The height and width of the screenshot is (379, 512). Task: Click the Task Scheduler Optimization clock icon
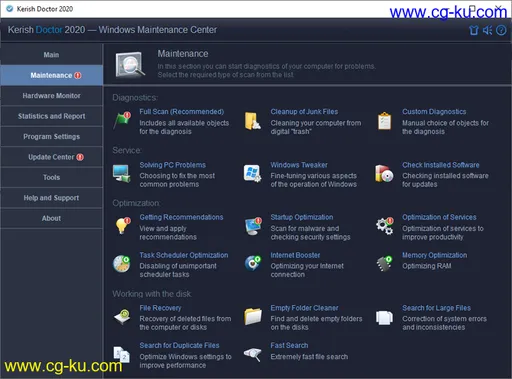[x=122, y=264]
